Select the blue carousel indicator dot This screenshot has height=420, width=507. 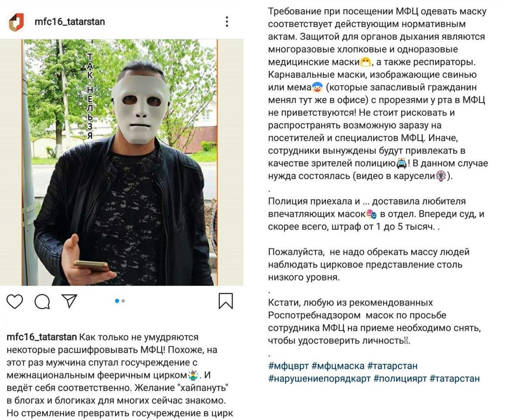pyautogui.click(x=117, y=301)
